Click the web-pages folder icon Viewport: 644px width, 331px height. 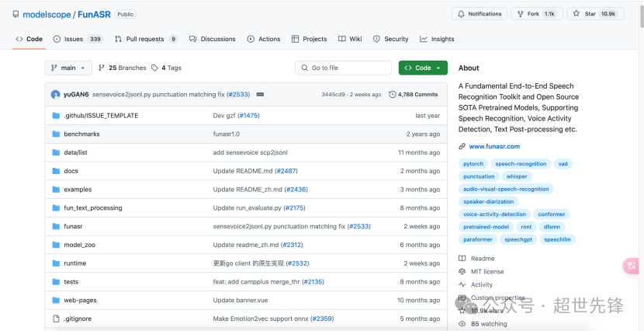click(56, 301)
